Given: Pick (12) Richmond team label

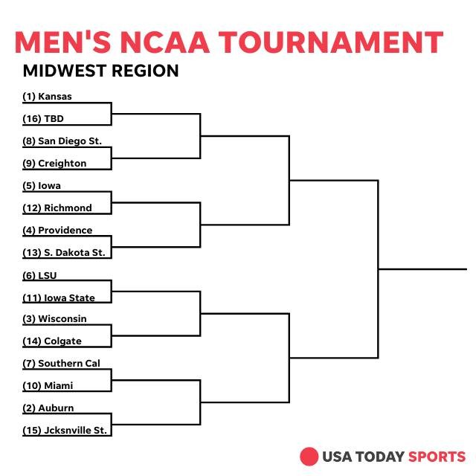Looking at the screenshot, I should pyautogui.click(x=57, y=208).
